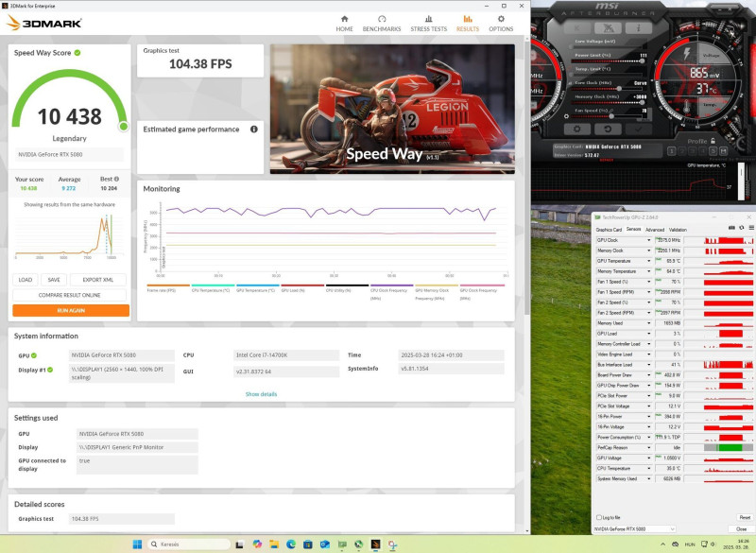Screen dimensions: 756x553
Task: Click the orange RUN AGAIN button
Action: [x=71, y=310]
